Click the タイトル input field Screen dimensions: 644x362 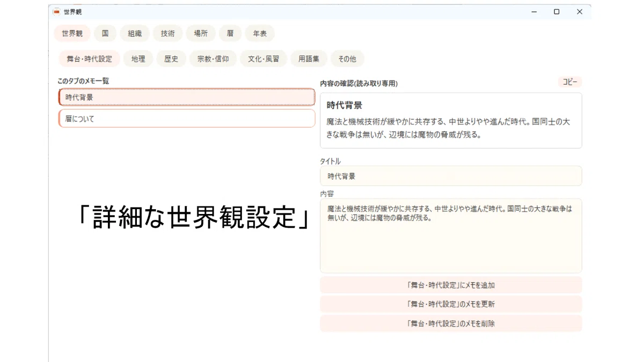pos(451,176)
